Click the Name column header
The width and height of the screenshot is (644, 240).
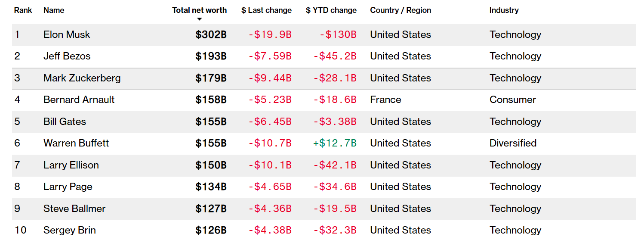pos(54,10)
